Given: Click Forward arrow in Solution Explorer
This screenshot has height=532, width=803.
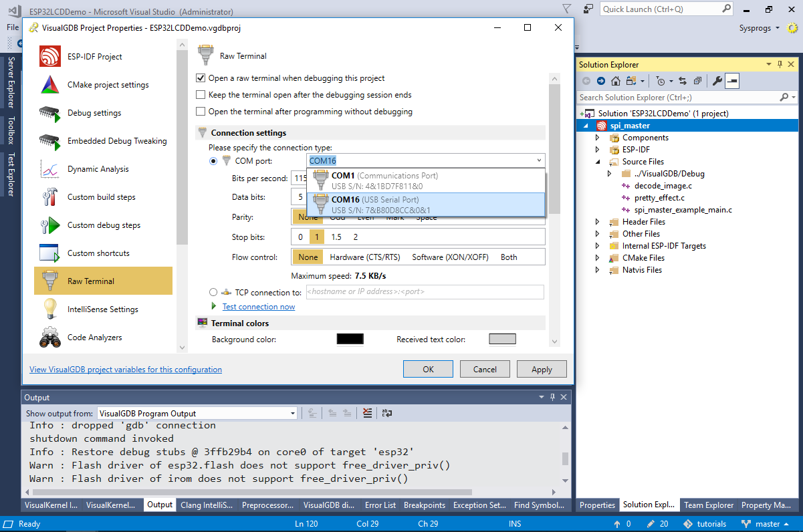Looking at the screenshot, I should click(x=601, y=81).
